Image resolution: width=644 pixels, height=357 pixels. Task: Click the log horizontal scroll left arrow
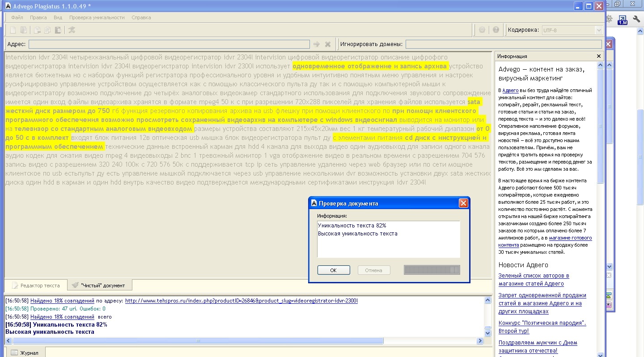point(8,341)
